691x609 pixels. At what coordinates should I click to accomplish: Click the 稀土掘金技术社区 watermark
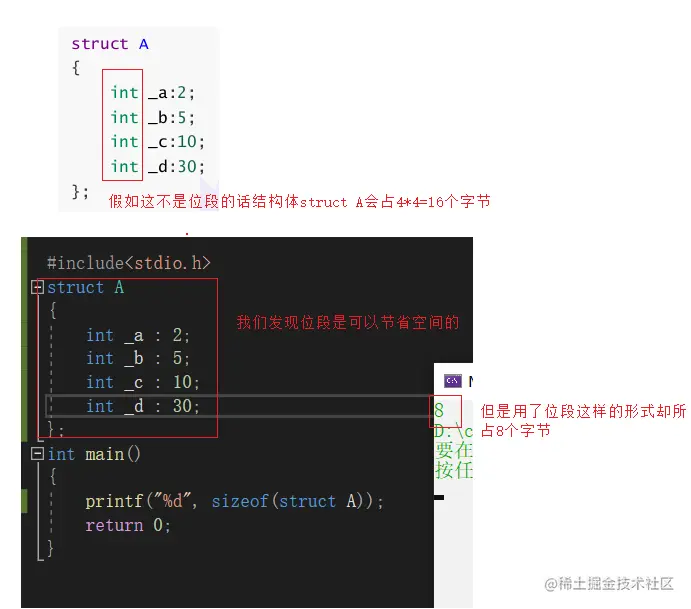[x=609, y=583]
